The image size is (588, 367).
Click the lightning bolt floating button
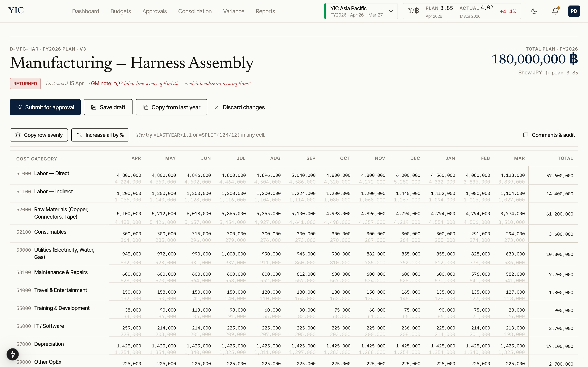click(13, 354)
